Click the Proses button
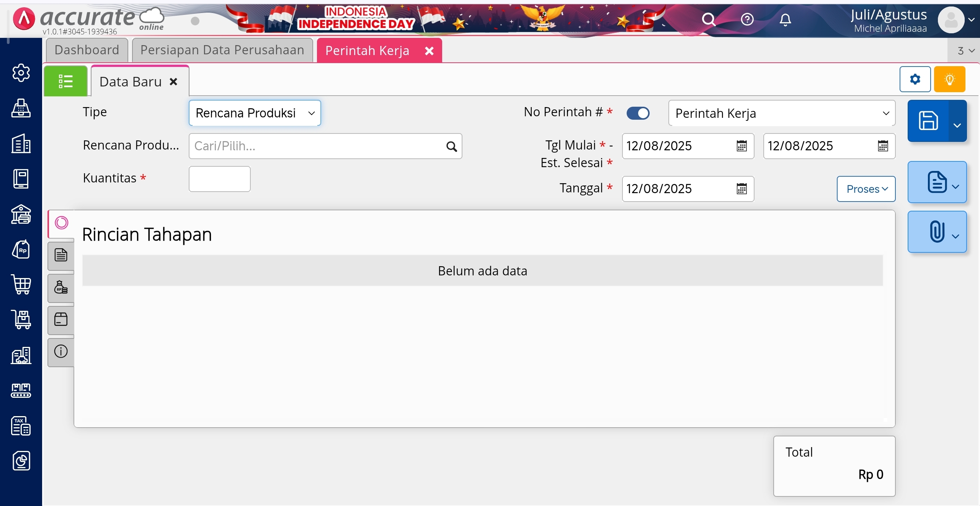The image size is (980, 506). click(866, 189)
